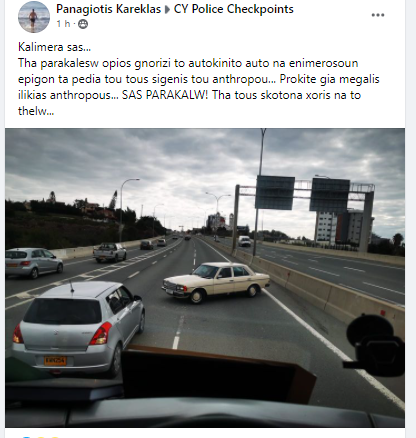Open the post via the 1 h timestamp

63,24
